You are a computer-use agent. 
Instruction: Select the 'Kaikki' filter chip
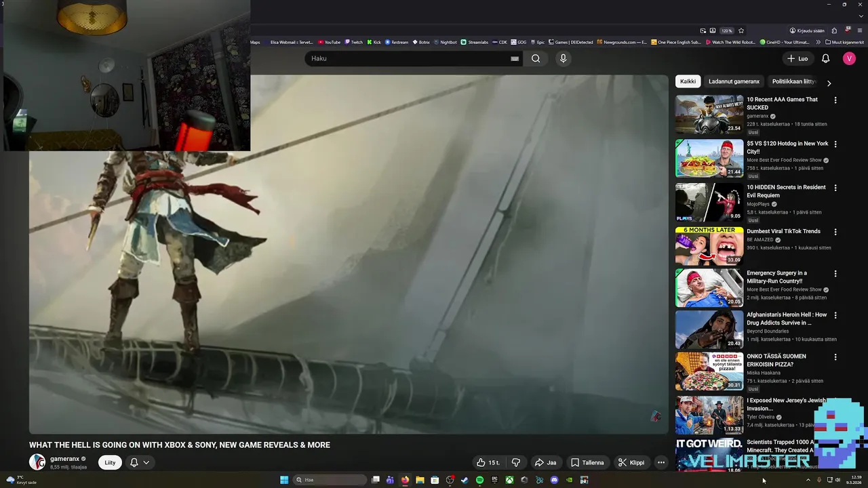688,81
